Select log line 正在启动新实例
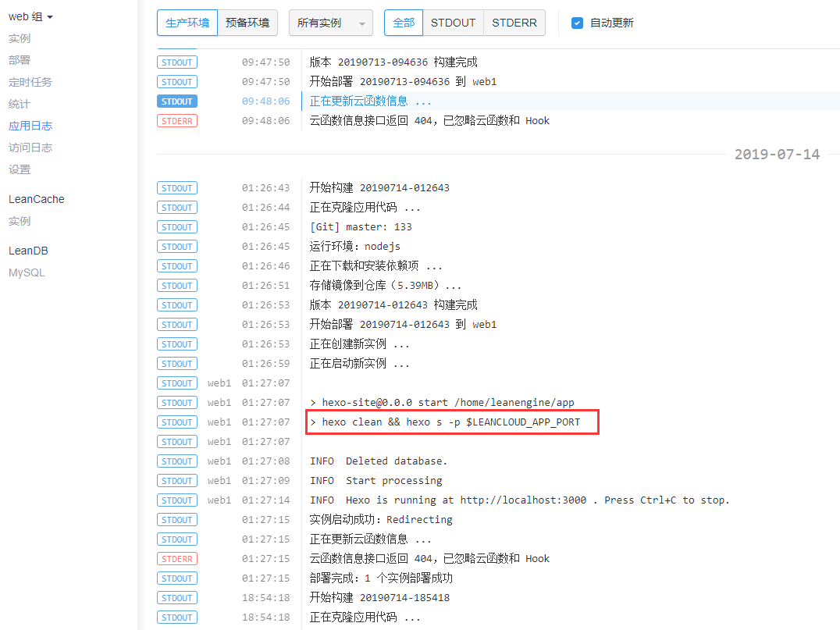840x630 pixels. pyautogui.click(x=359, y=363)
